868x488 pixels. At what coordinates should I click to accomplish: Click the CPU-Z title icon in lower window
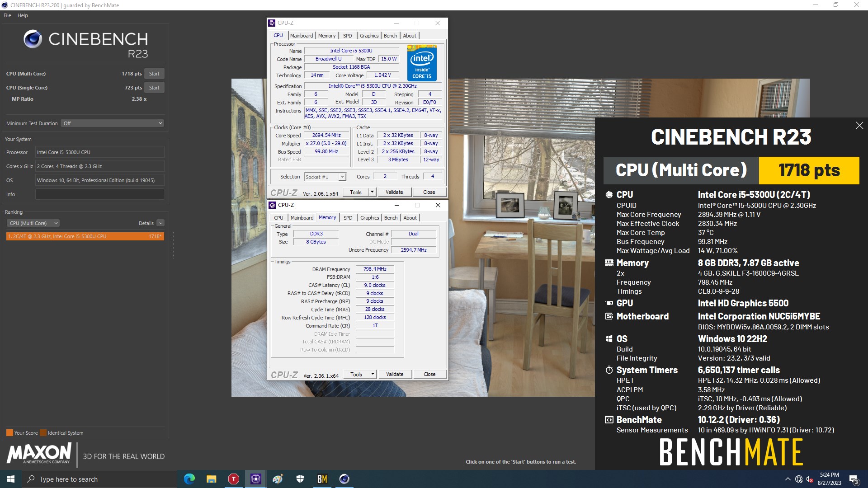click(x=272, y=205)
